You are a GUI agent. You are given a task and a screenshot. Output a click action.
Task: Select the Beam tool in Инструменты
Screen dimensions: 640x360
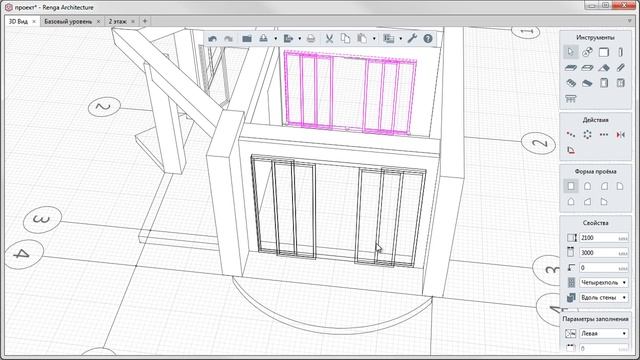coord(620,68)
